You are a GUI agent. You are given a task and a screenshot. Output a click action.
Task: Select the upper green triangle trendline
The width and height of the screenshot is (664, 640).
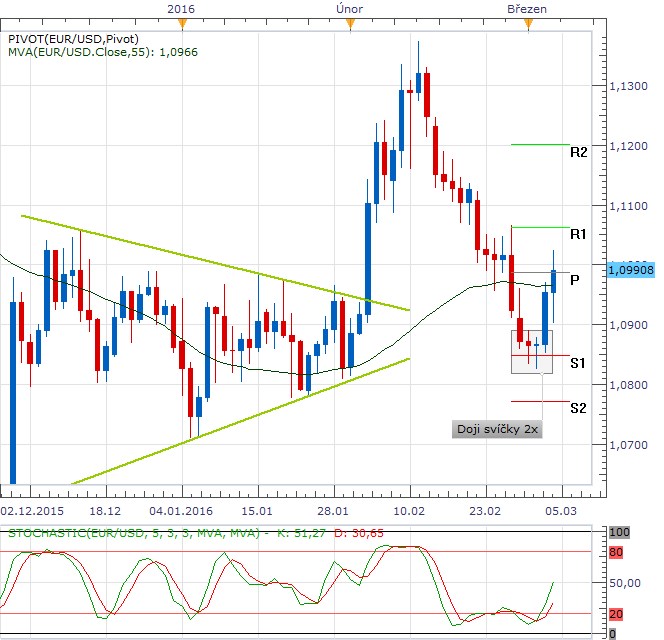(215, 263)
